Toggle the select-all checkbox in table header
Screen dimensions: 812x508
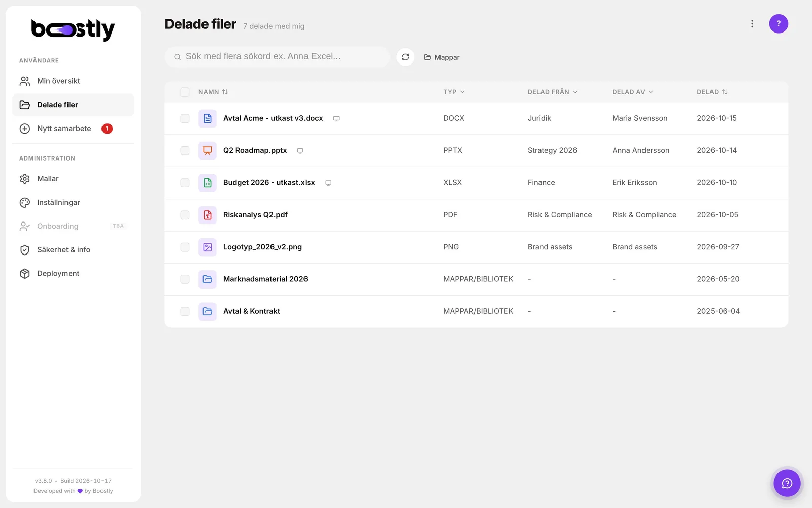[x=185, y=92]
